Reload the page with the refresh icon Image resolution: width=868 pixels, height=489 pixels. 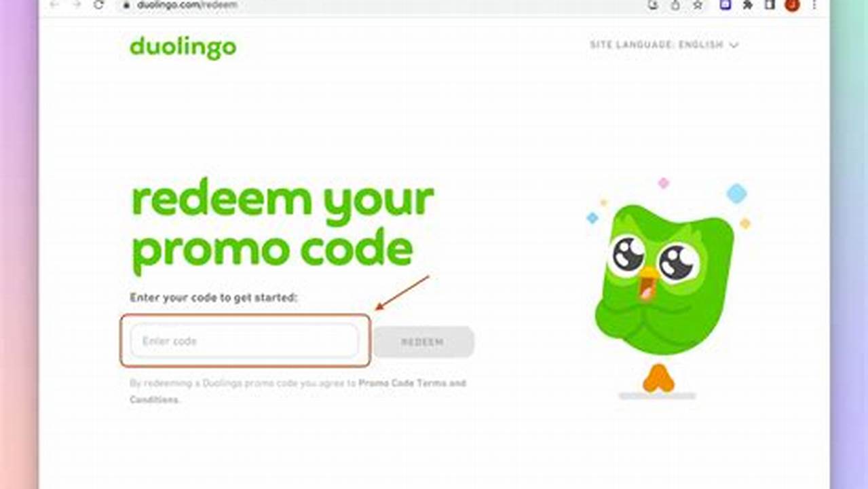pos(99,4)
